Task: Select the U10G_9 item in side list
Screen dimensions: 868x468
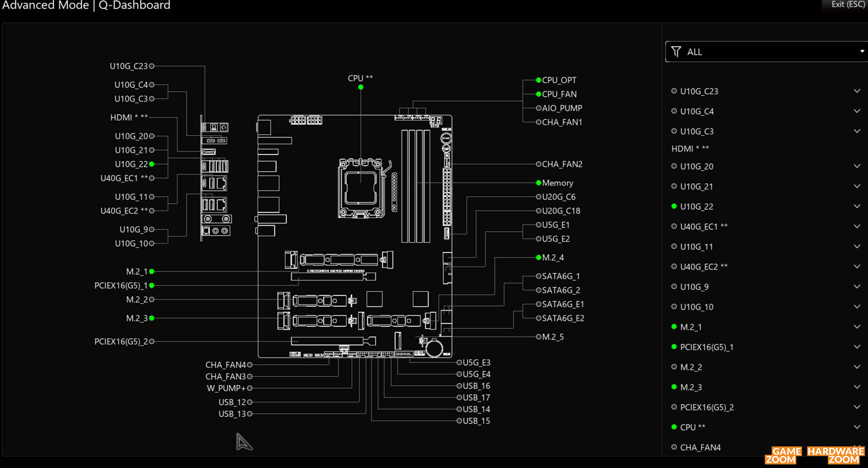Action: point(694,287)
